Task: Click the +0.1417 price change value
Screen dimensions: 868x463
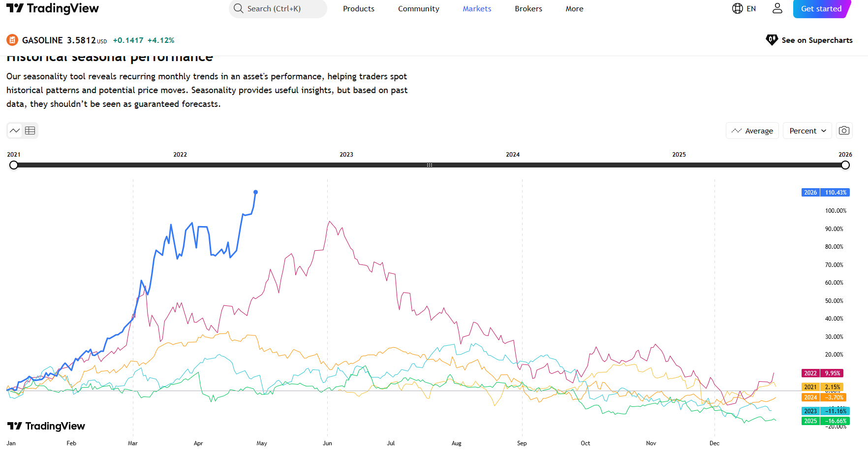Action: point(128,40)
